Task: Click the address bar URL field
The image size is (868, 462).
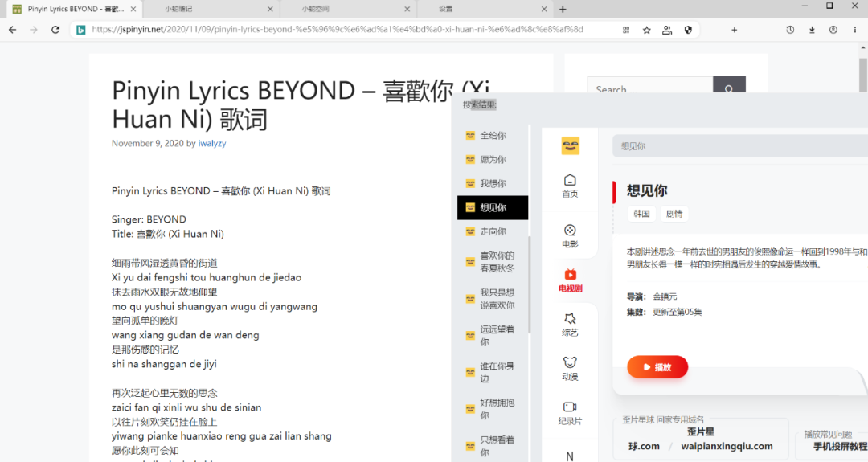Action: pos(338,30)
